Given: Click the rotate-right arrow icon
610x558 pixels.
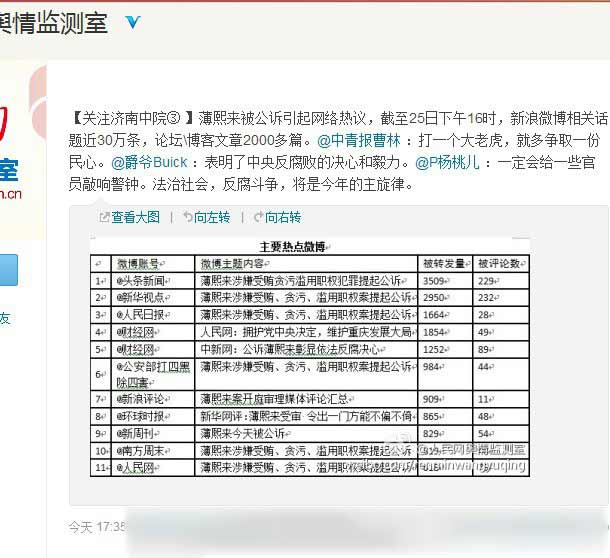Looking at the screenshot, I should [x=259, y=217].
